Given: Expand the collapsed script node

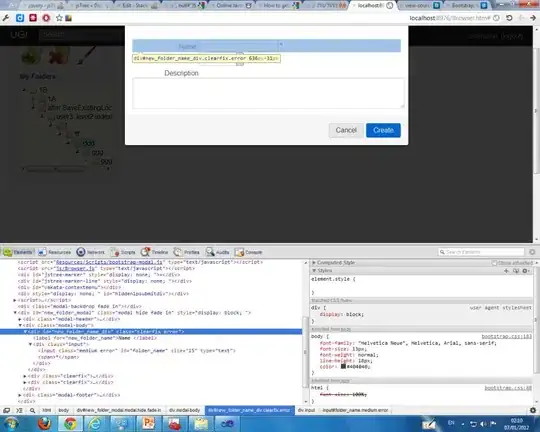Looking at the screenshot, I should pyautogui.click(x=15, y=300).
